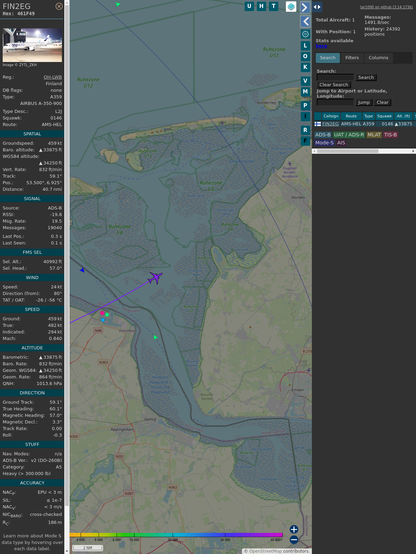Screen dimensions: 416x554
Task: Toggle the O map button
Action: click(305, 56)
